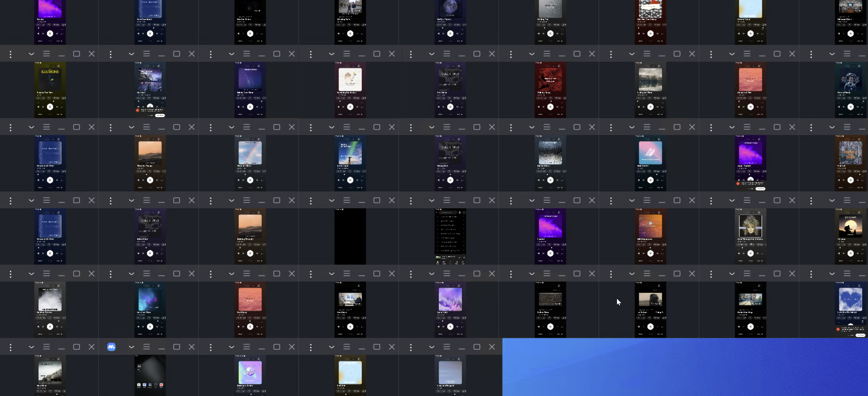This screenshot has height=396, width=868.
Task: Pause playback in the ILLUSIONS album player
Action: 50,107
